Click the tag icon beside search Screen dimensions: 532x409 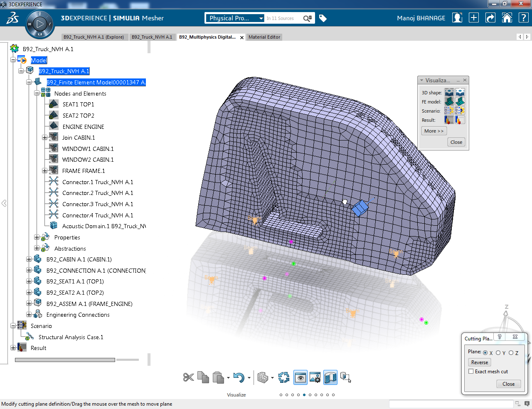(x=323, y=18)
